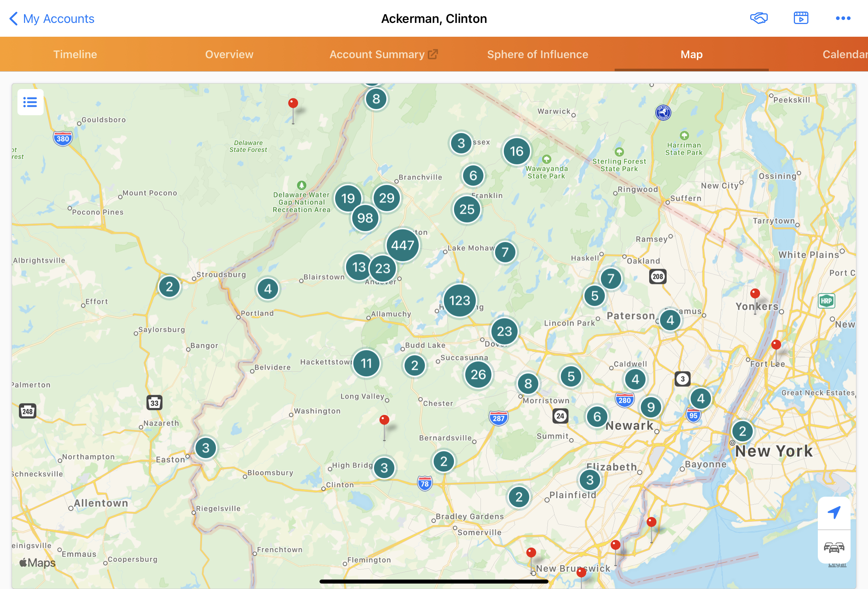Open the Legal link on map

click(837, 565)
